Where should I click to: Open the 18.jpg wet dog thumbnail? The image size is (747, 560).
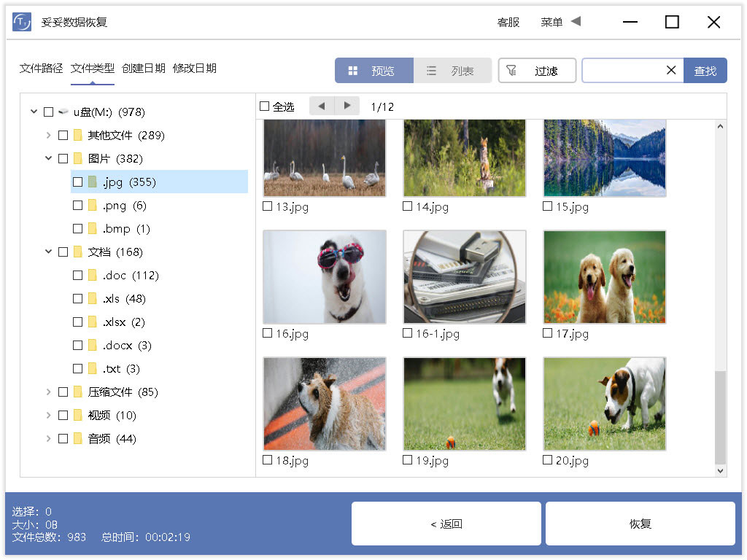pos(325,404)
